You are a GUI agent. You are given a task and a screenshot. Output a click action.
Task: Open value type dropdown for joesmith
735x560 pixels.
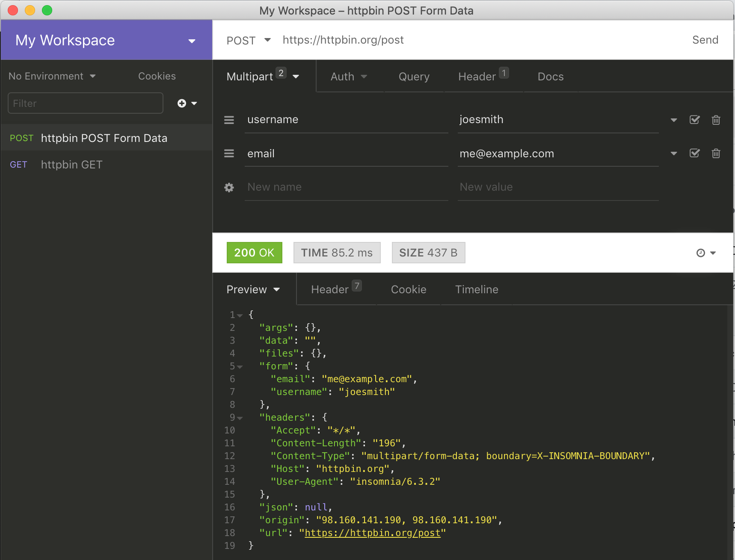pos(674,120)
